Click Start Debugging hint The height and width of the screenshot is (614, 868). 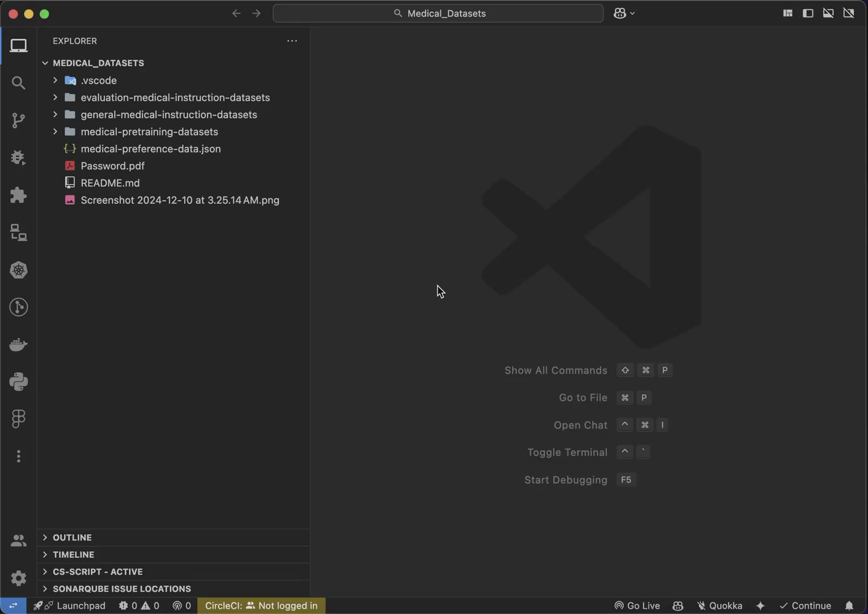[566, 480]
